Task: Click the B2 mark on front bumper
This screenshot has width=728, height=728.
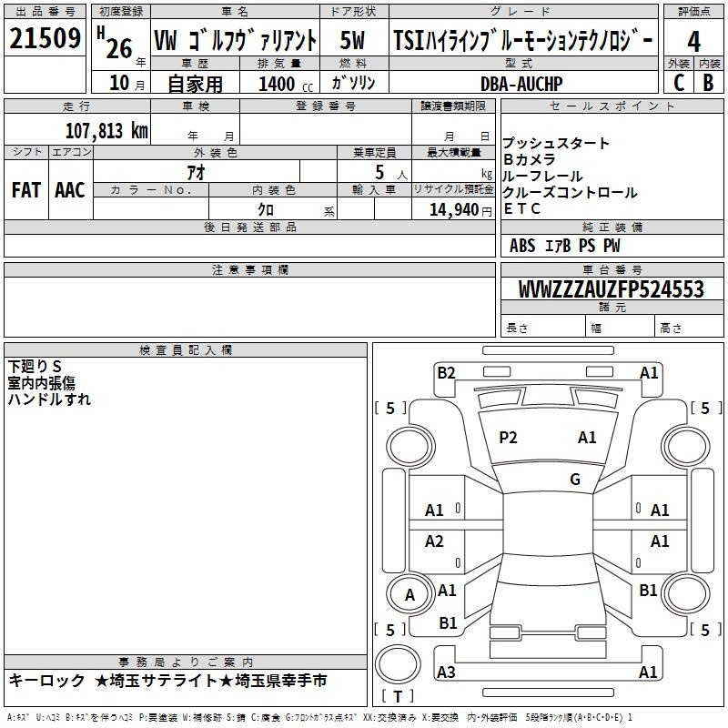Action: [x=446, y=372]
